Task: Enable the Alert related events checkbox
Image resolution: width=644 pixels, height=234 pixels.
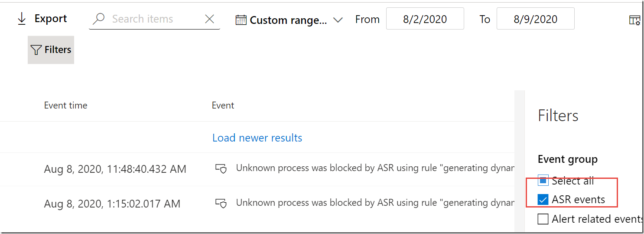Action: [543, 219]
